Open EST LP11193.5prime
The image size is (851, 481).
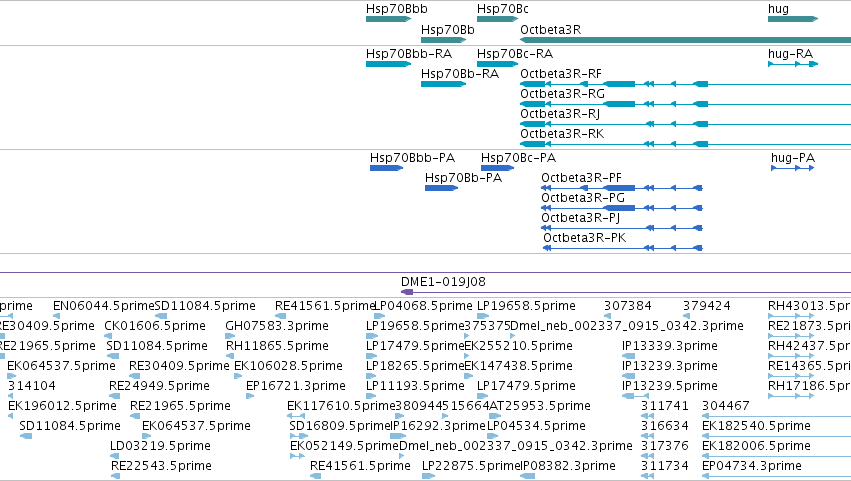tap(371, 396)
